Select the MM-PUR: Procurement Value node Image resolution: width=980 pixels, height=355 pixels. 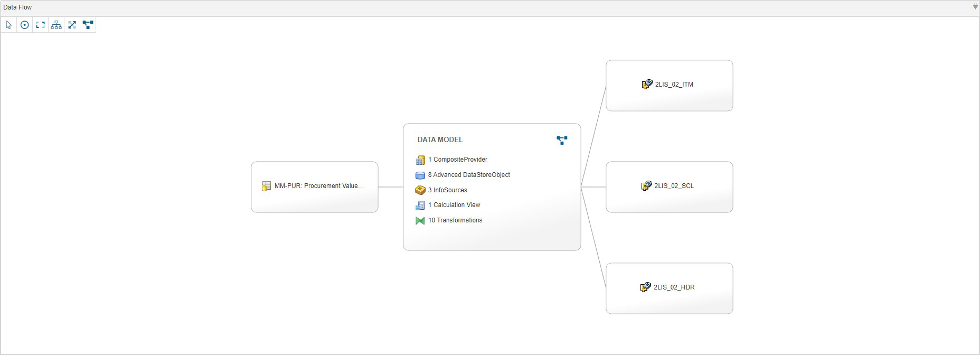pyautogui.click(x=315, y=186)
